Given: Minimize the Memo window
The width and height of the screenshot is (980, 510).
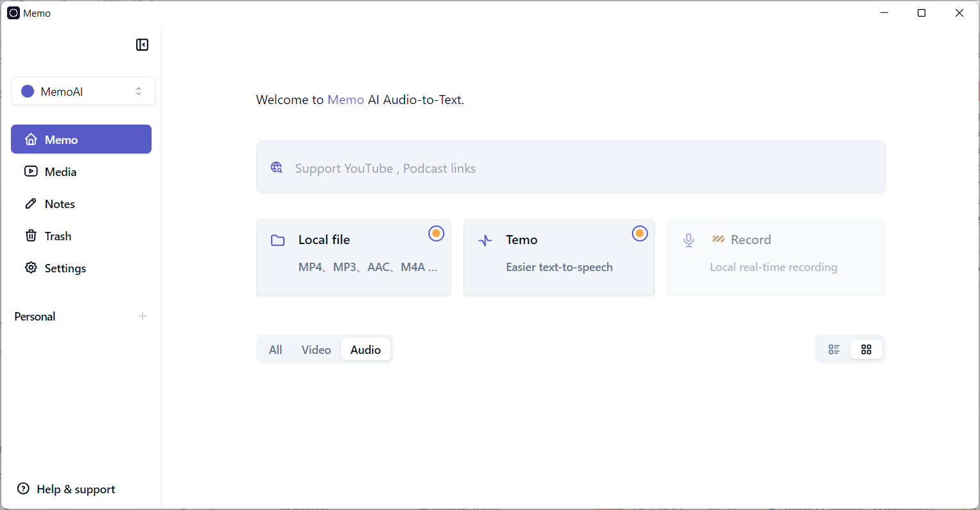Looking at the screenshot, I should point(884,13).
